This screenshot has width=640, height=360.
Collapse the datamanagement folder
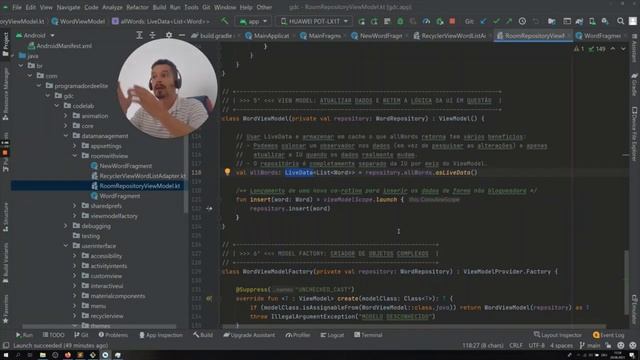(x=66, y=136)
